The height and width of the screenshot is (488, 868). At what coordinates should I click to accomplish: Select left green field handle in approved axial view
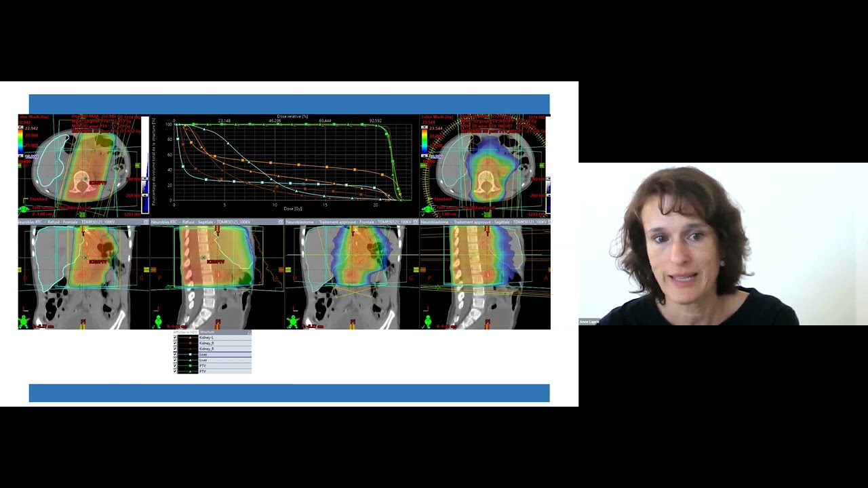pos(423,165)
